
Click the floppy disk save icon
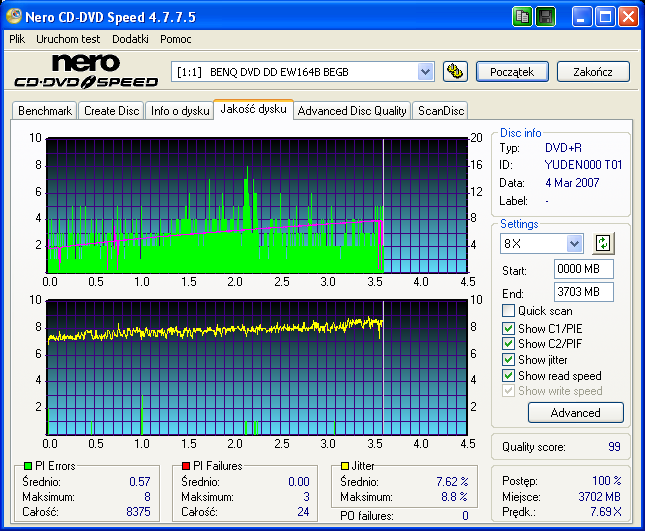546,16
